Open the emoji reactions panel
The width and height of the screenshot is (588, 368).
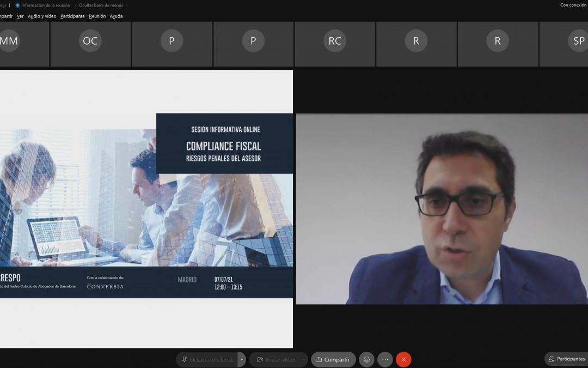pos(366,359)
